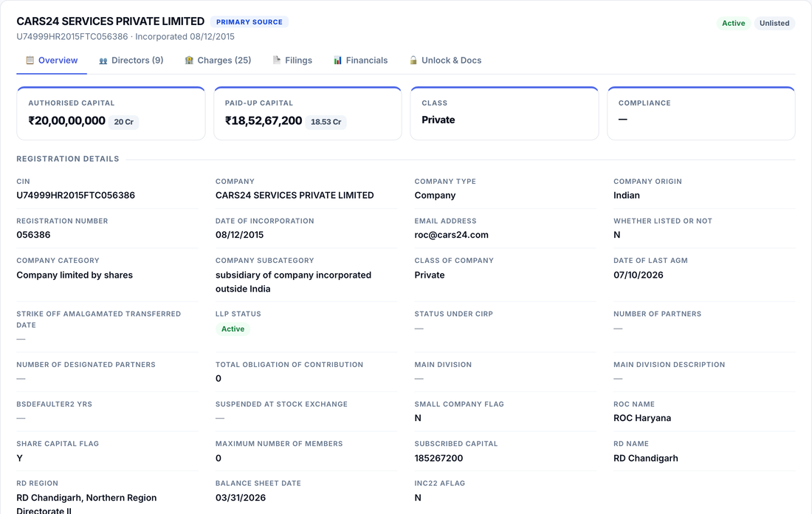The width and height of the screenshot is (812, 514).
Task: Click the ₹20,00,00,000 amount
Action: coord(66,120)
